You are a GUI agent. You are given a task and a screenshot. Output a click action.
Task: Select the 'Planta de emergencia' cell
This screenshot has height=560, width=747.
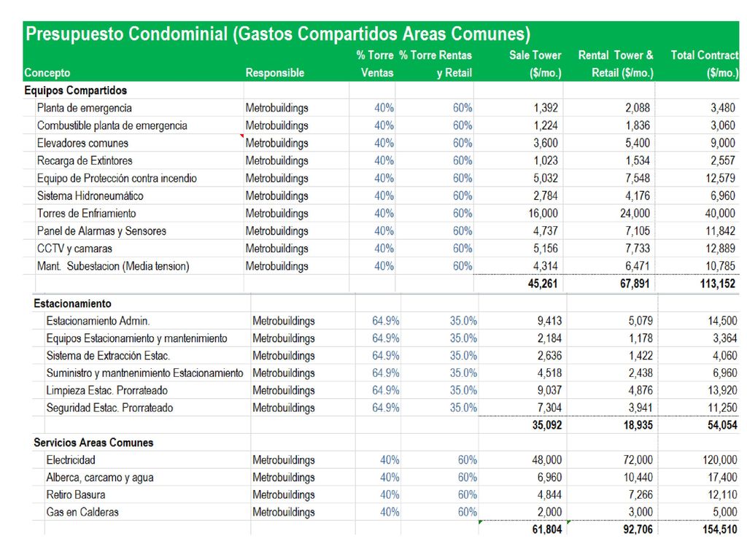85,108
